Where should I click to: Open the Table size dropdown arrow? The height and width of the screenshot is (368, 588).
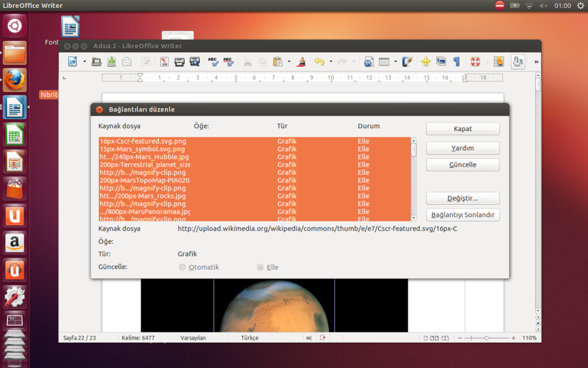[395, 62]
